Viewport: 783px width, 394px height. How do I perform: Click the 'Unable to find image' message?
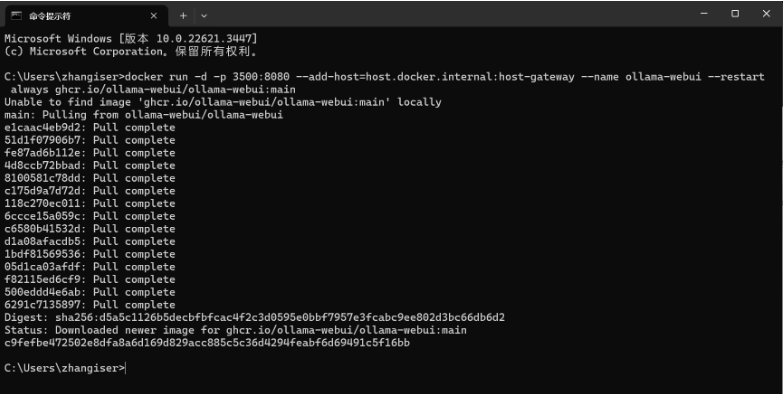(223, 102)
